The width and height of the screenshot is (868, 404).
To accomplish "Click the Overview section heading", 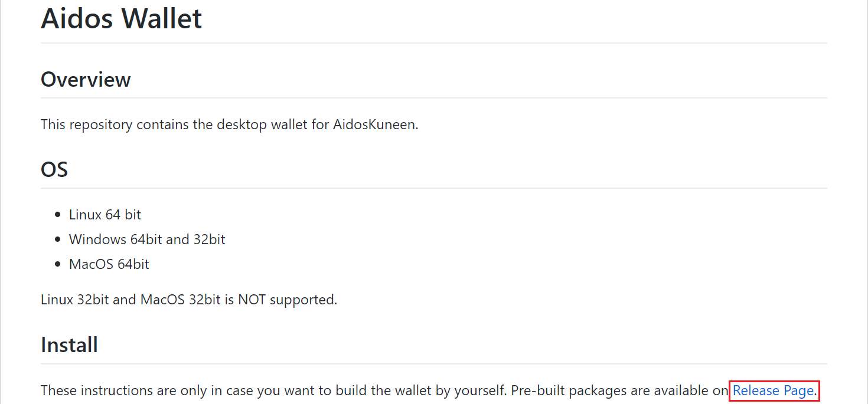I will tap(86, 79).
